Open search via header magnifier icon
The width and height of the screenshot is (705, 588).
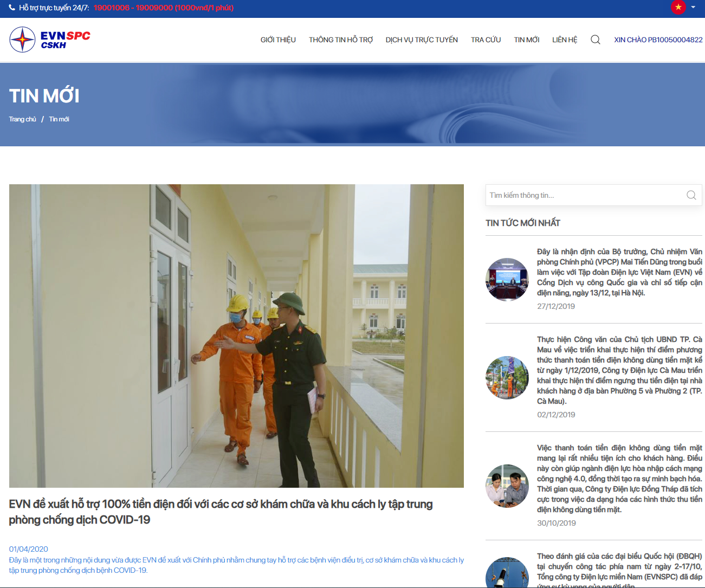595,40
